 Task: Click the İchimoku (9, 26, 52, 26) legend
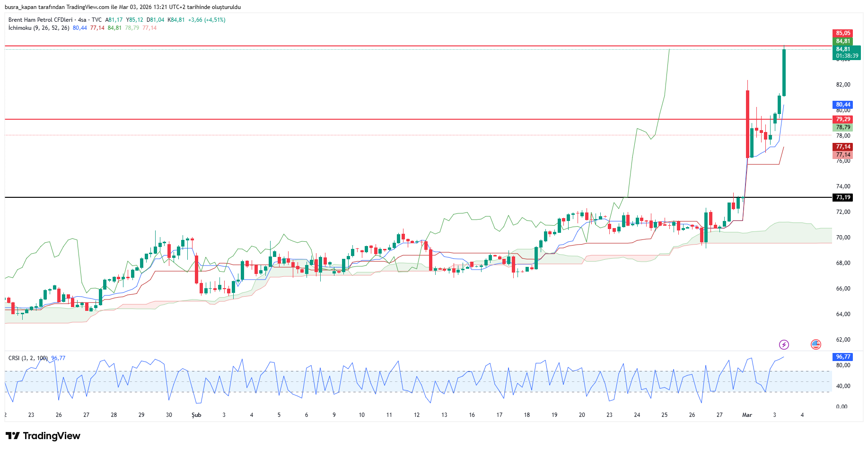(39, 28)
